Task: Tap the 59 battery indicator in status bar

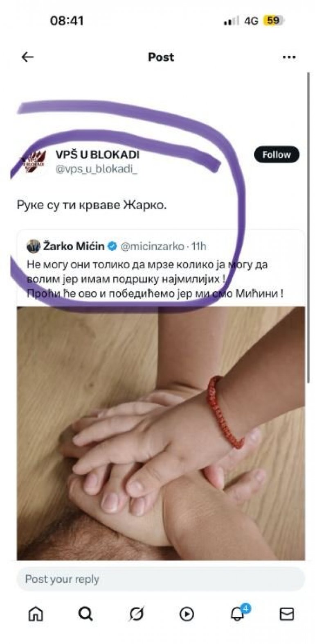Action: [274, 20]
